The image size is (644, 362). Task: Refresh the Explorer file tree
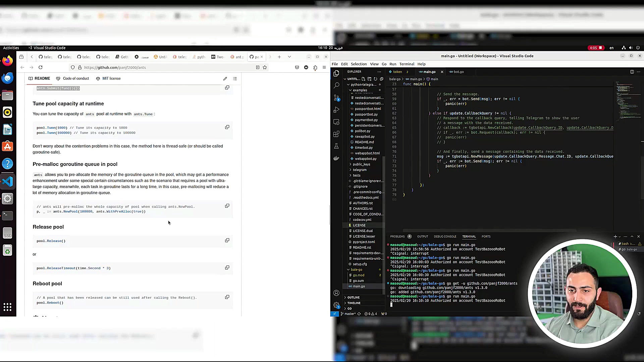(375, 79)
